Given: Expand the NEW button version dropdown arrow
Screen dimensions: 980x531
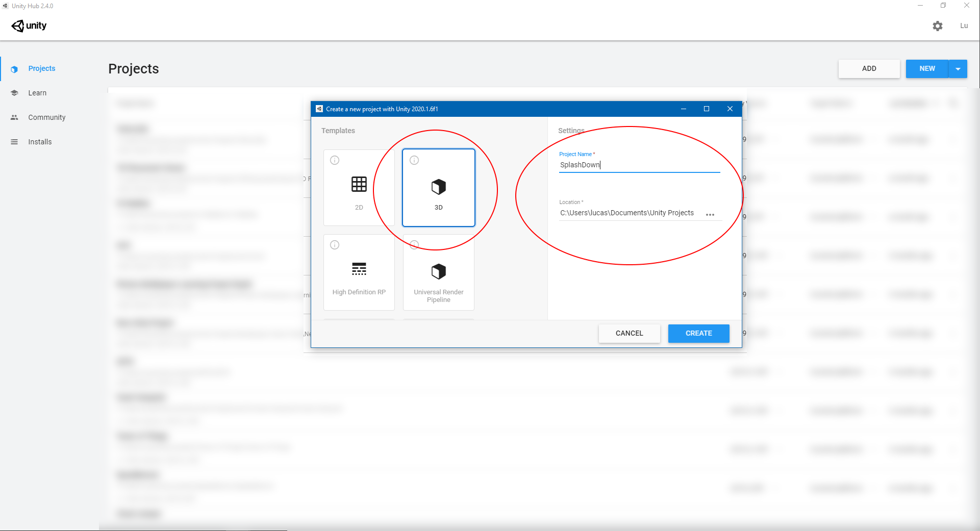Looking at the screenshot, I should click(958, 69).
